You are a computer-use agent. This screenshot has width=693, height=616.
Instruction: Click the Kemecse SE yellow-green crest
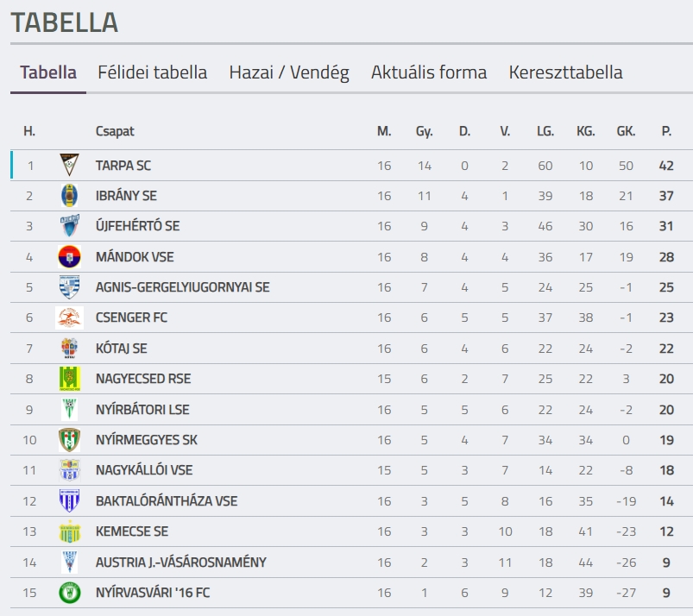(x=69, y=531)
